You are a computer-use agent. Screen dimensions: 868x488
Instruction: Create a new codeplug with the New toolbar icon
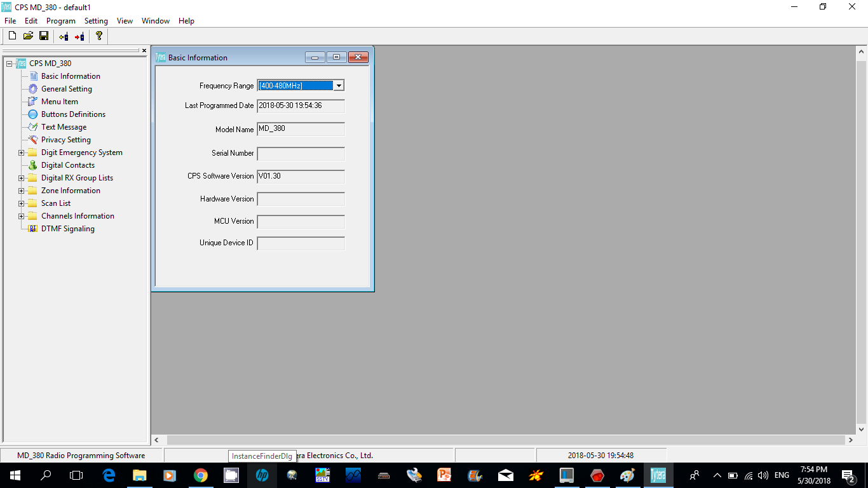[12, 36]
